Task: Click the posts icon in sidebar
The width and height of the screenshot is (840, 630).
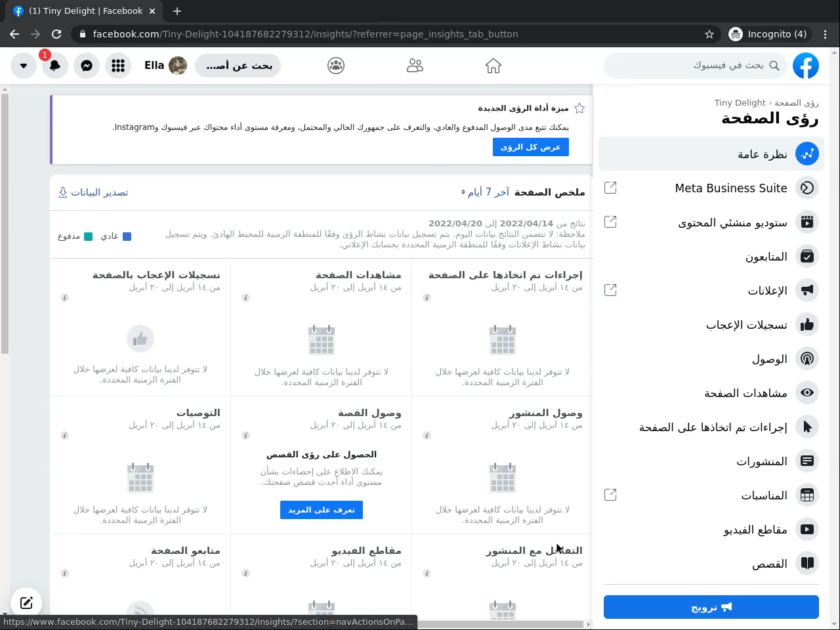Action: (x=807, y=461)
